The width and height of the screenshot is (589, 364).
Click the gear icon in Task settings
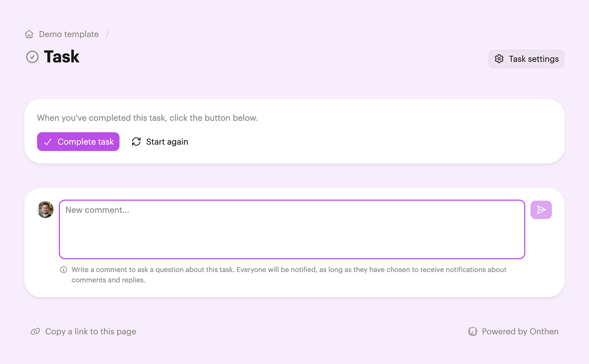[499, 59]
